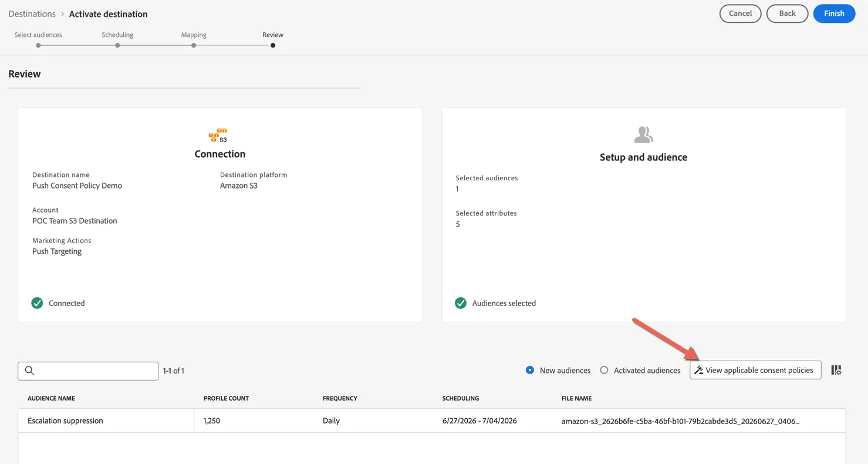The width and height of the screenshot is (868, 464).
Task: Click the green Connected checkmark icon
Action: point(37,303)
